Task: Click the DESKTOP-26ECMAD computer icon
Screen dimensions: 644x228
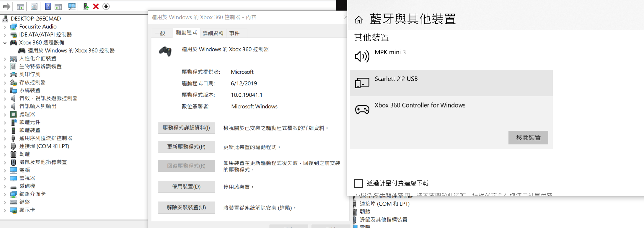Action: click(5, 19)
